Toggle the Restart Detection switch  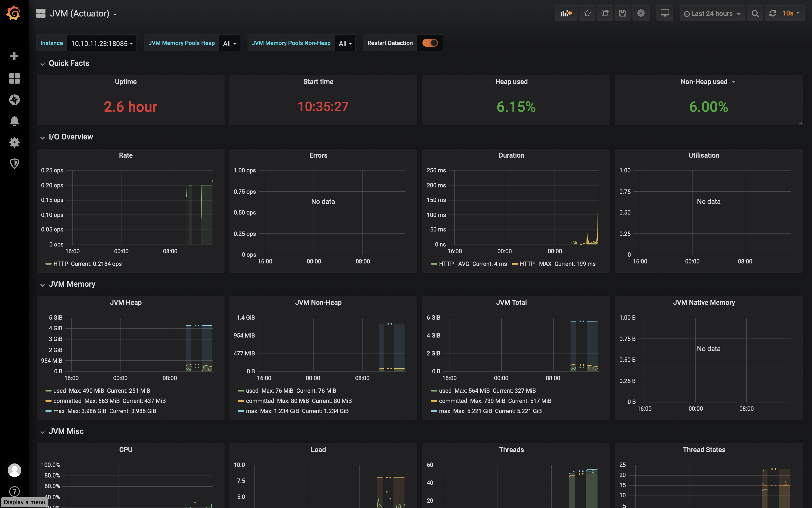click(430, 43)
